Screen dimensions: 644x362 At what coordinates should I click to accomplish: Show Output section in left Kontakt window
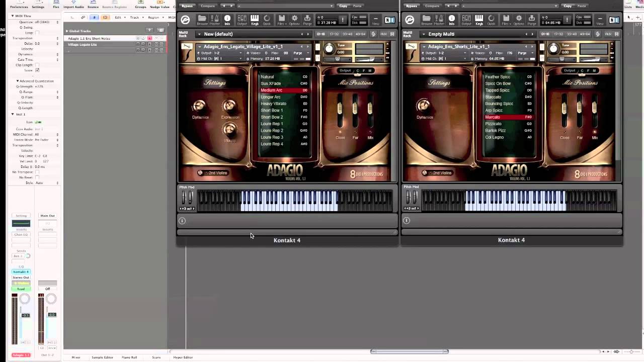pyautogui.click(x=242, y=20)
